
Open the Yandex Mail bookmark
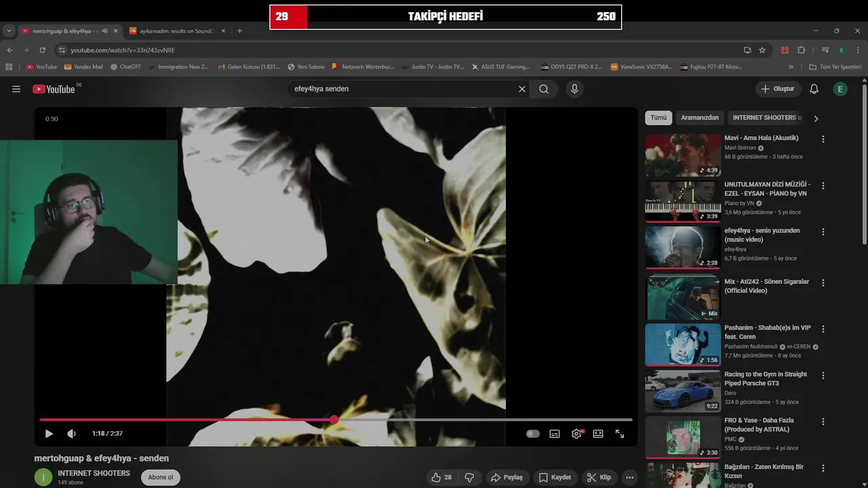[83, 67]
